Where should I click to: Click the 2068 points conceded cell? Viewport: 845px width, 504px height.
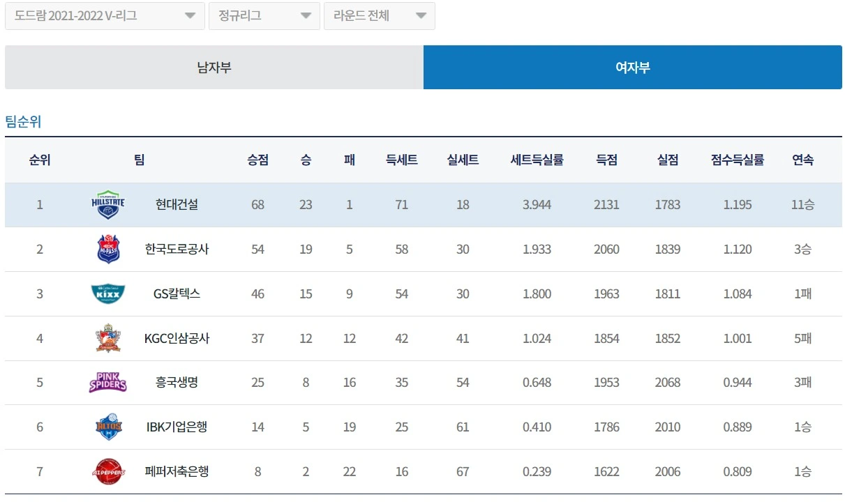coord(668,383)
